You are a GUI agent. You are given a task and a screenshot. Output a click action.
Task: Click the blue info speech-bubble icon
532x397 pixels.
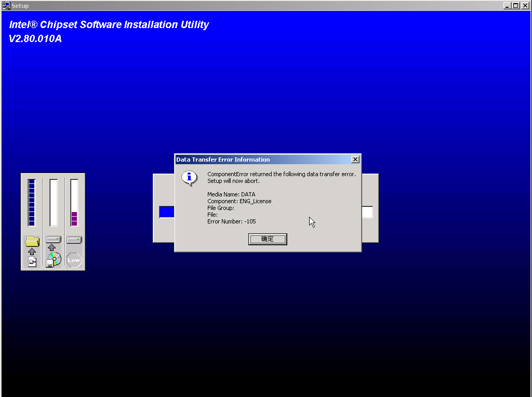click(x=189, y=178)
